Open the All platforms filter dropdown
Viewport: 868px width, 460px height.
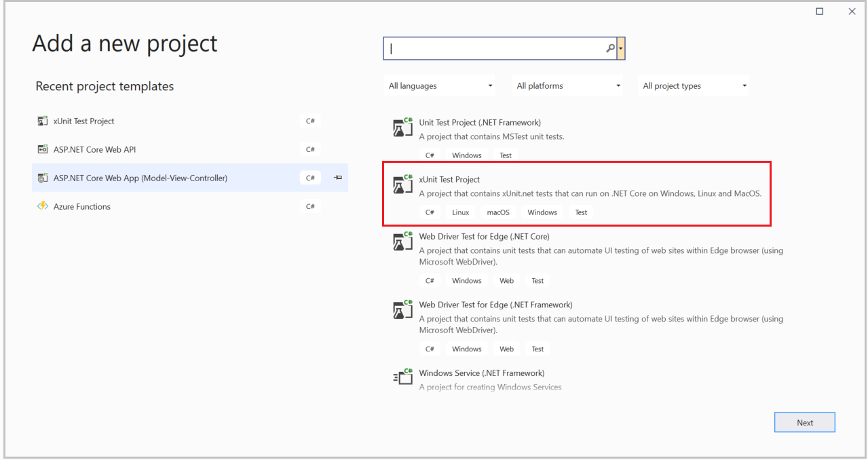568,85
